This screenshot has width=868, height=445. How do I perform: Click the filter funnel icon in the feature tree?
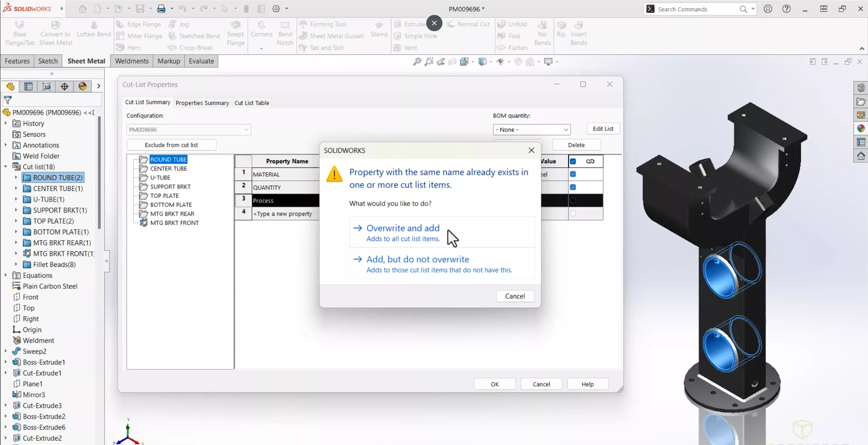pyautogui.click(x=8, y=100)
